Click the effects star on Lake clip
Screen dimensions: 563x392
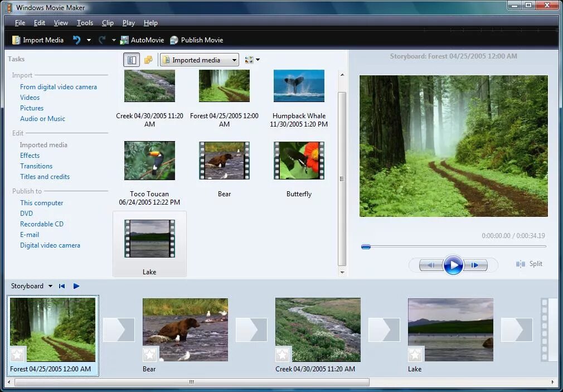click(x=415, y=355)
